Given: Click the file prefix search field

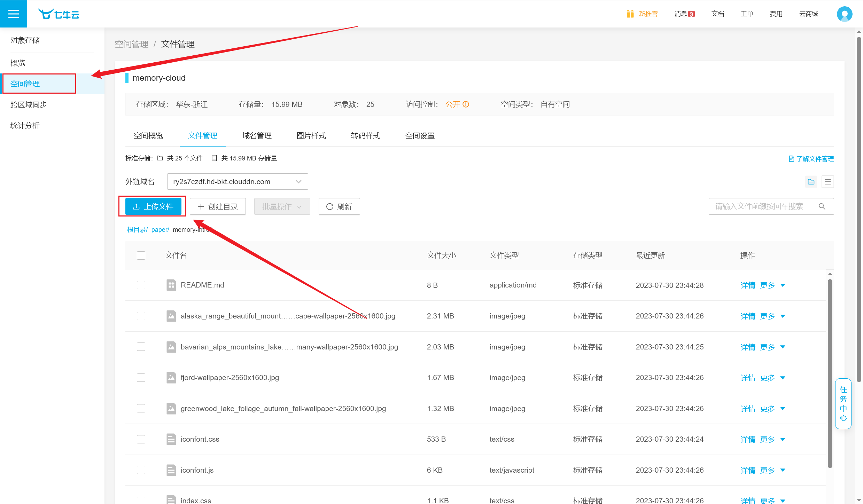Looking at the screenshot, I should pyautogui.click(x=771, y=206).
